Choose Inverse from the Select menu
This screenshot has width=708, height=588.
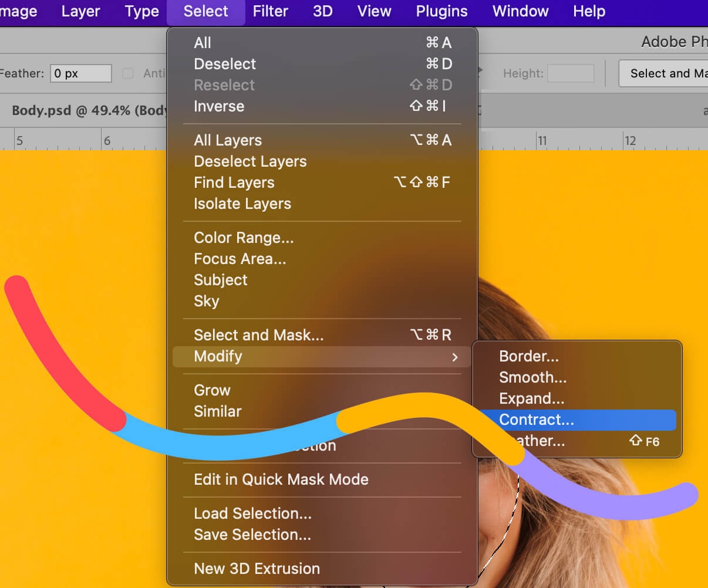(x=219, y=106)
